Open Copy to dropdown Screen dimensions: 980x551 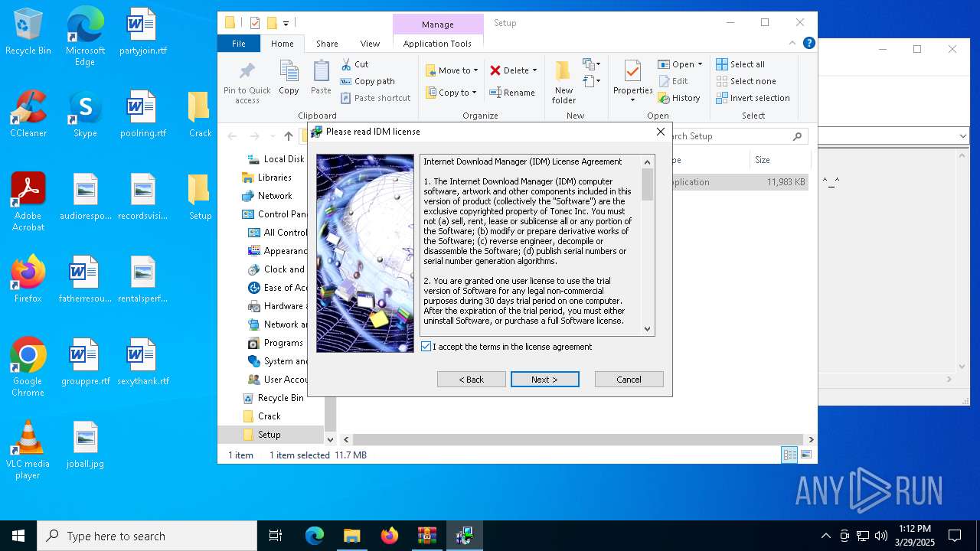(452, 93)
